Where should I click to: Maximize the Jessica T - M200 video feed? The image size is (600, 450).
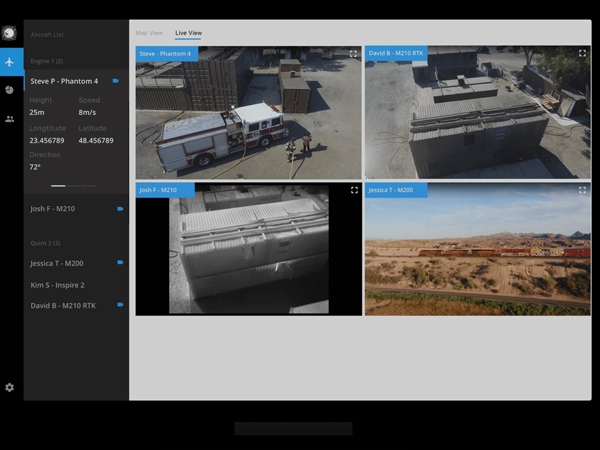point(583,190)
